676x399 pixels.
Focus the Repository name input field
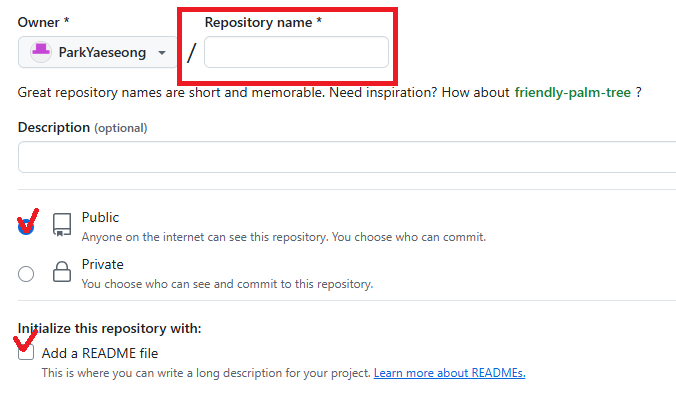tap(296, 52)
